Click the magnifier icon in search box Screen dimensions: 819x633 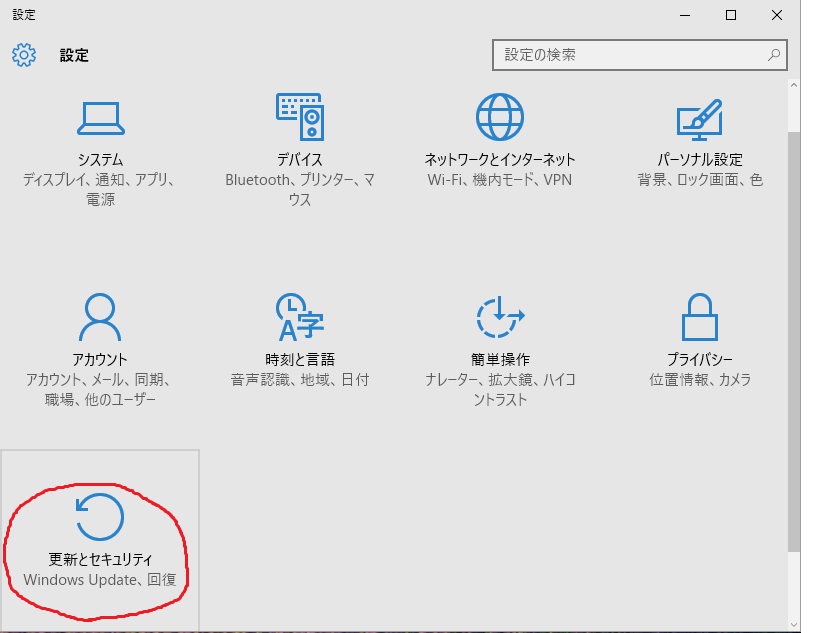pos(774,54)
